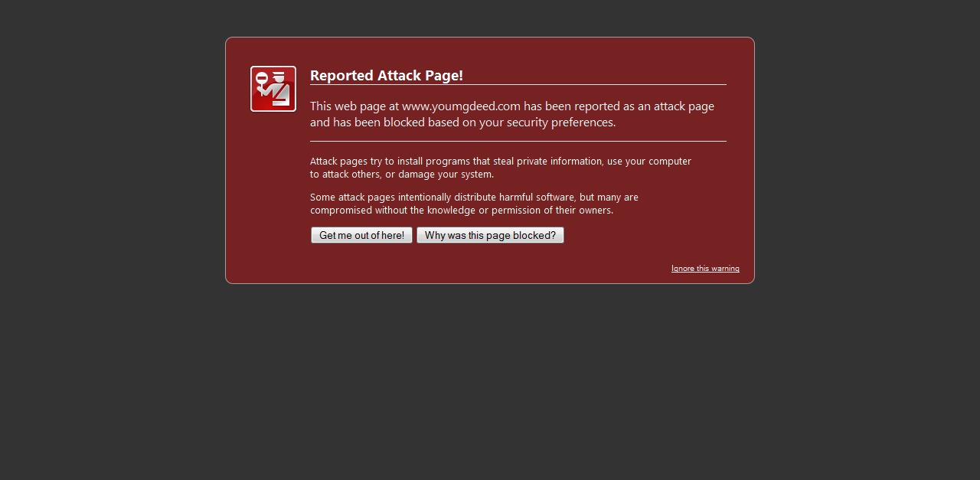Screen dimensions: 980x480
Task: Click the stop sign in the officer icon
Action: coord(261,78)
